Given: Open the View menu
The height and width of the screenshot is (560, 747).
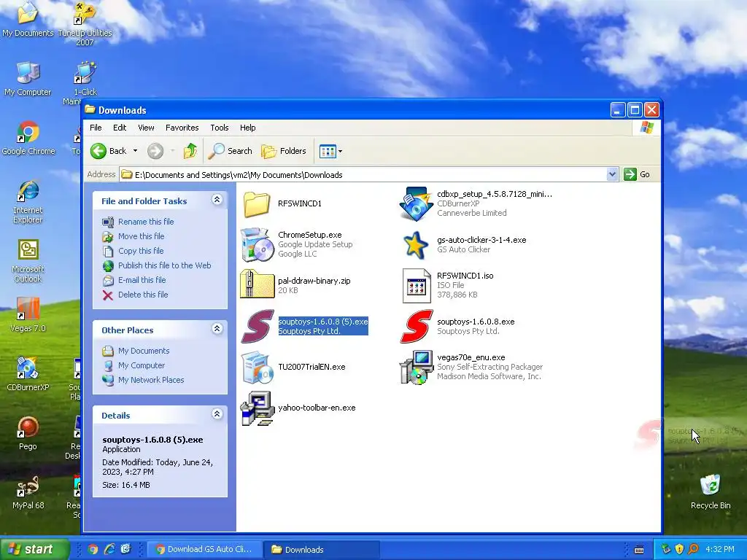Looking at the screenshot, I should [x=146, y=128].
